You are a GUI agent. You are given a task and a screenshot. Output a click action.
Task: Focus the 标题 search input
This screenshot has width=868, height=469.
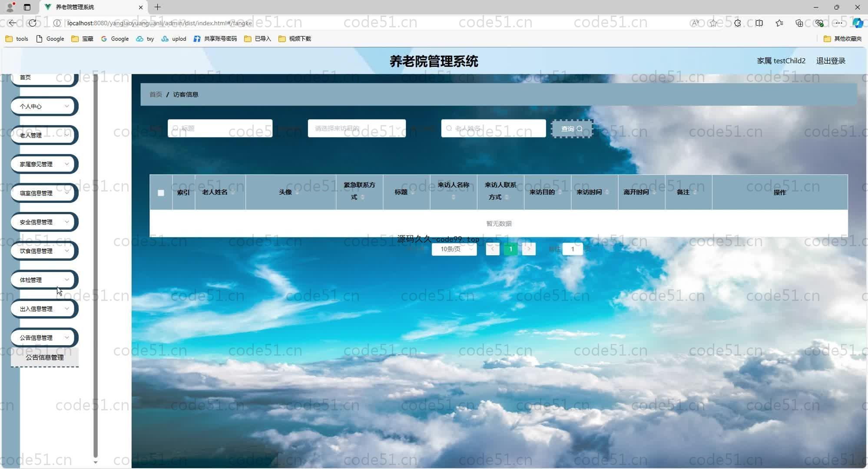(220, 129)
